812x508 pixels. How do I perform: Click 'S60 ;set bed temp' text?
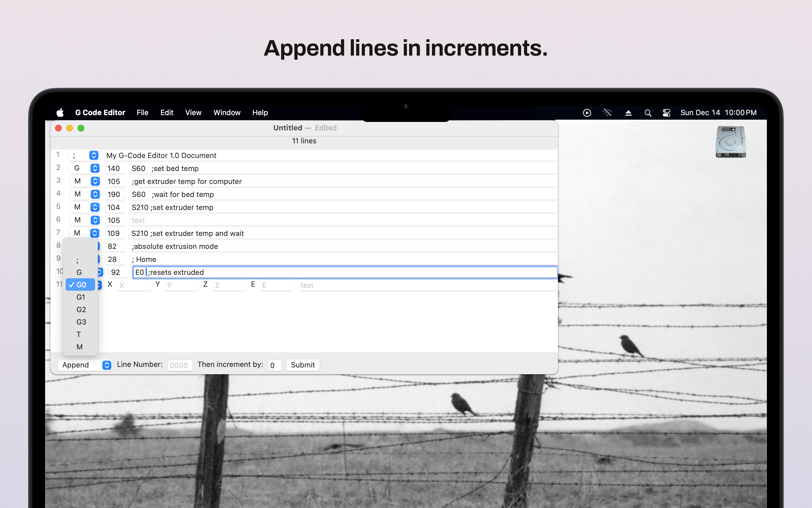(x=165, y=168)
